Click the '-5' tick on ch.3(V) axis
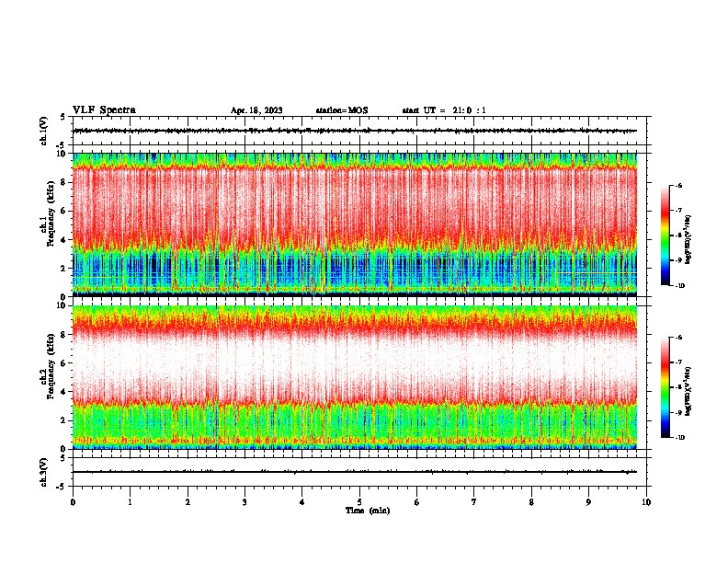Viewport: 728px width, 563px height. [63, 487]
